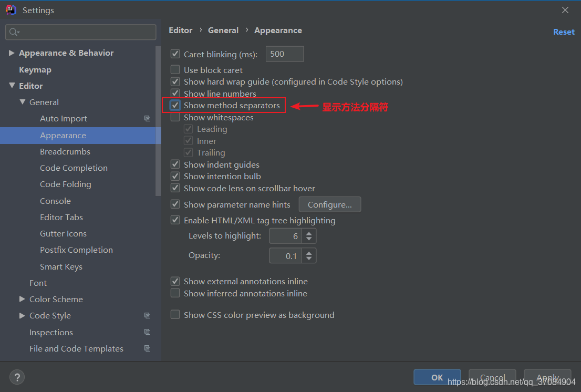This screenshot has width=581, height=392.
Task: Enable Show whitespaces checkbox
Action: pyautogui.click(x=175, y=117)
